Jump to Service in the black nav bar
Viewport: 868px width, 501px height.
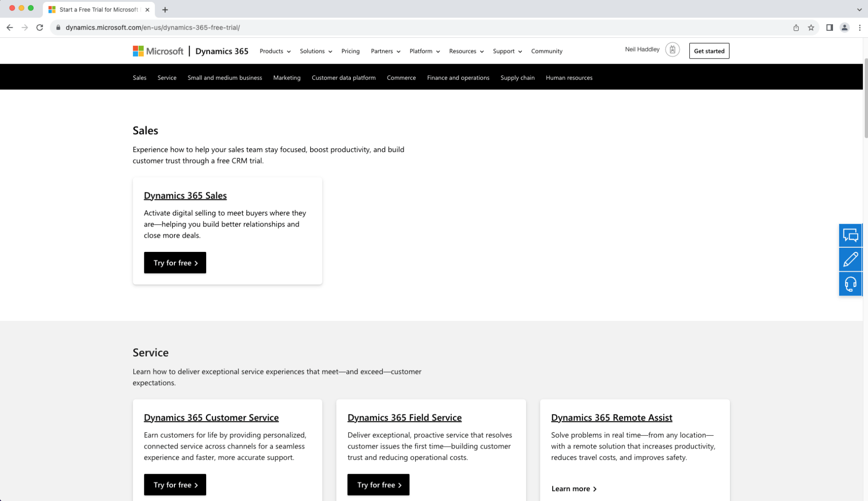click(x=167, y=78)
